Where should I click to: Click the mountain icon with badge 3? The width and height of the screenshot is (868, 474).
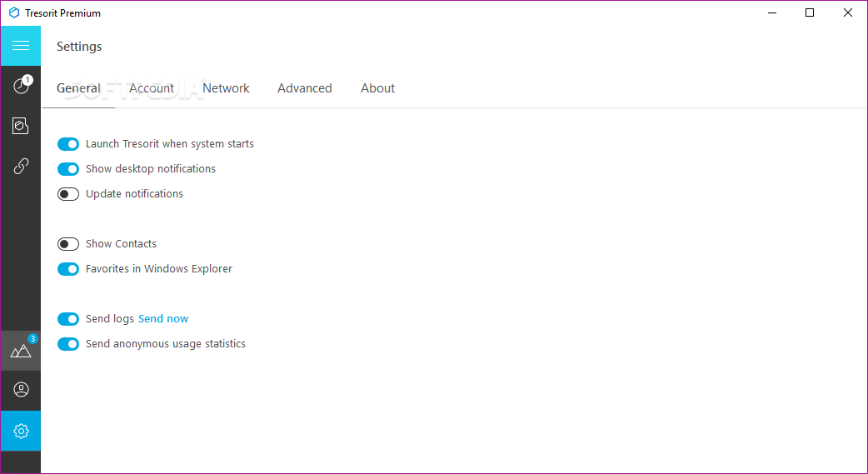(x=21, y=351)
